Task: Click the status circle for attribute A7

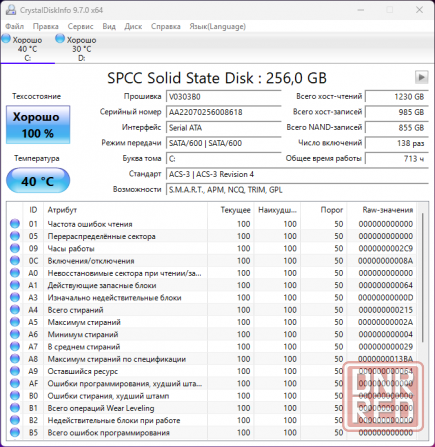Action: click(15, 347)
